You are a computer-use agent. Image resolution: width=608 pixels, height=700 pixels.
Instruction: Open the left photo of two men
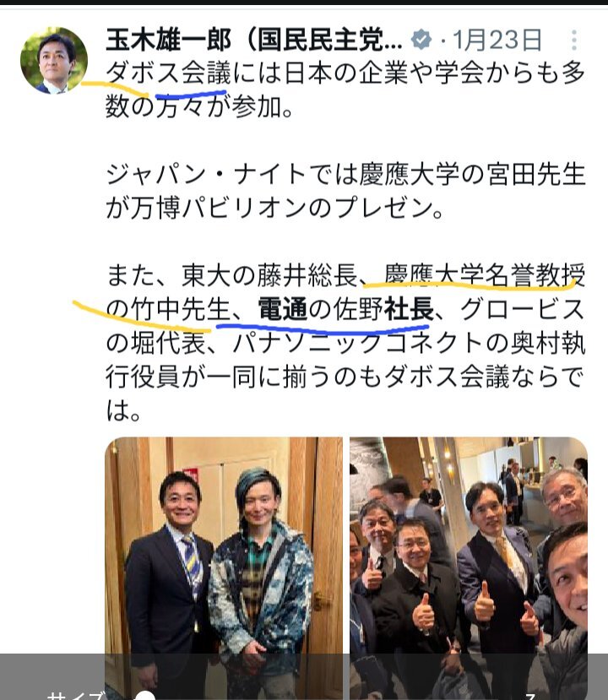(x=224, y=568)
